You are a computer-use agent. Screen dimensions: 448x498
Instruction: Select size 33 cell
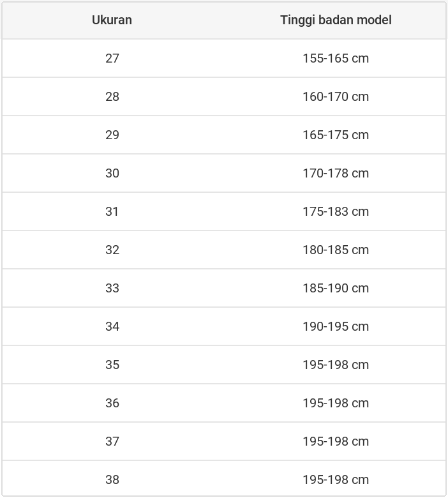(x=112, y=288)
